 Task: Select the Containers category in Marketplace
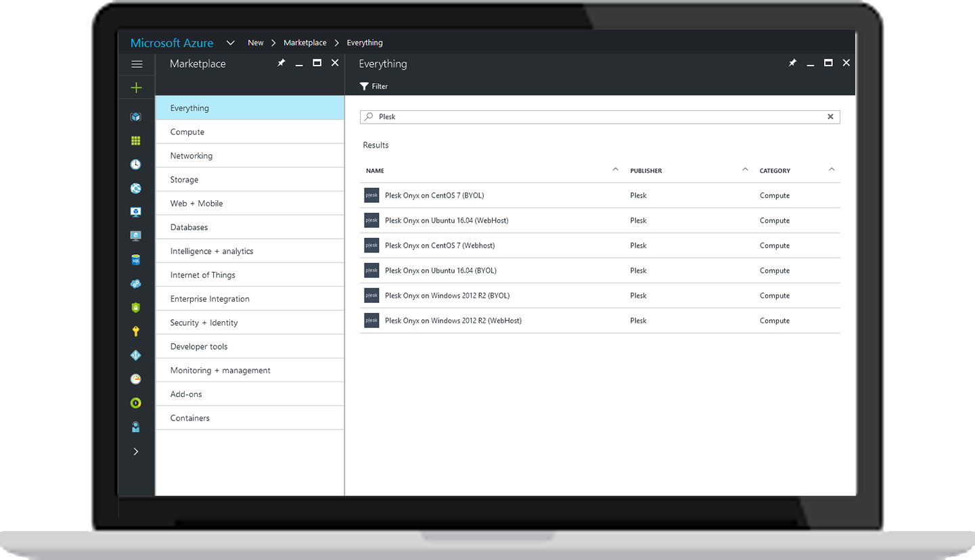click(x=190, y=418)
